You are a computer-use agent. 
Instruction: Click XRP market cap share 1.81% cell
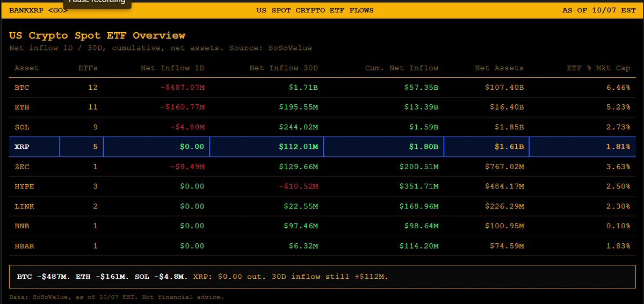582,147
